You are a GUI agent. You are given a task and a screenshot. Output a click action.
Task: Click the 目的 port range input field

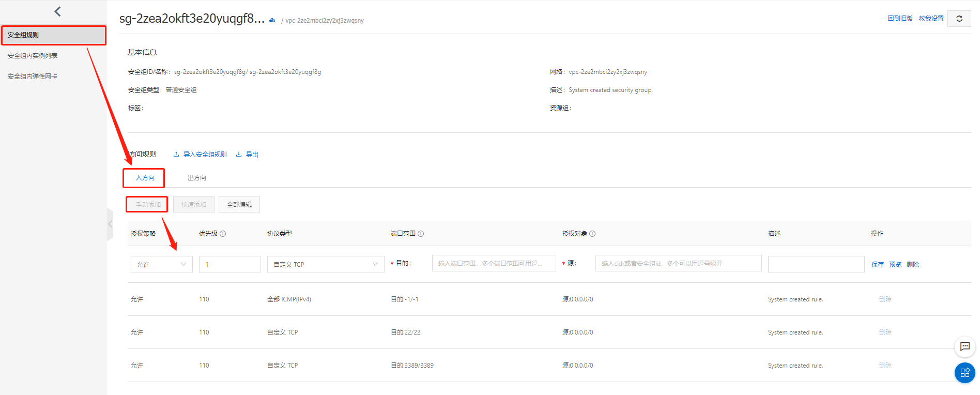pyautogui.click(x=494, y=263)
